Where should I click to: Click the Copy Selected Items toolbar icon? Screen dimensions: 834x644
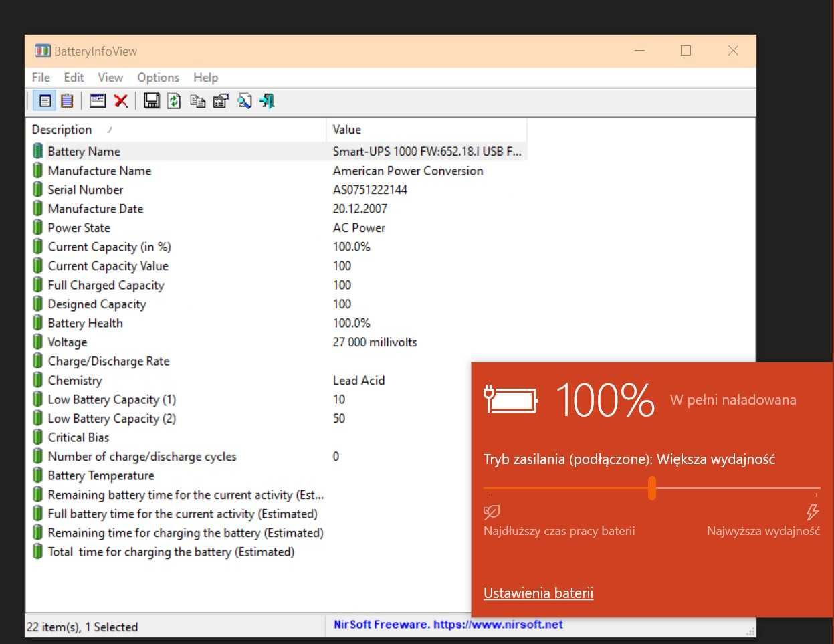pos(197,101)
